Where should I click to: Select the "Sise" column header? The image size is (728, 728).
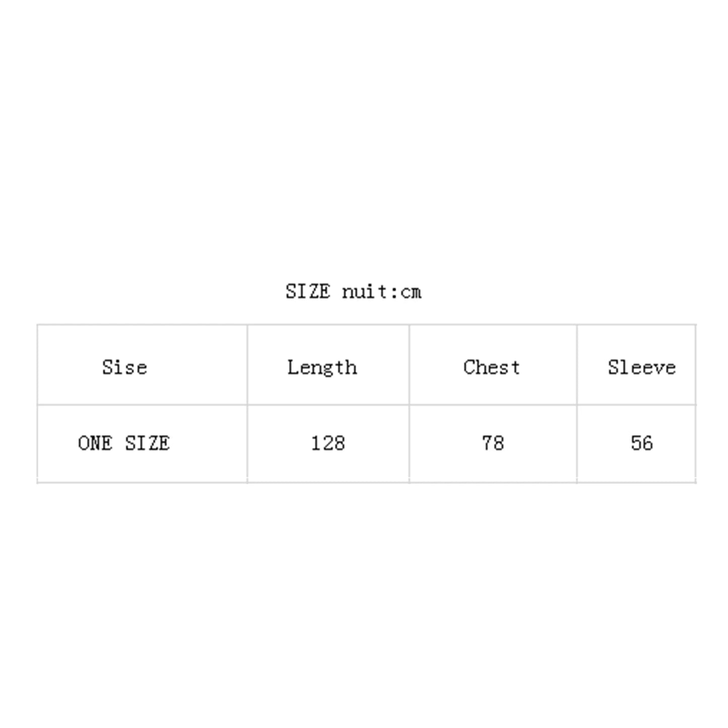(x=124, y=367)
